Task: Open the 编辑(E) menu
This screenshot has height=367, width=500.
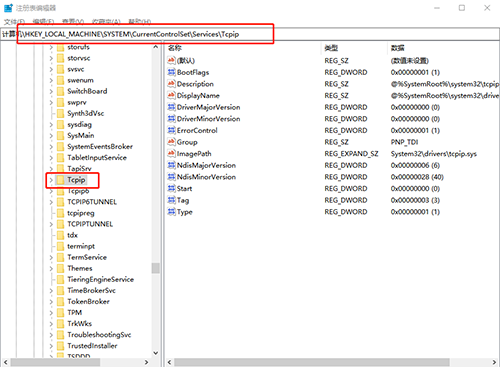Action: coord(43,22)
